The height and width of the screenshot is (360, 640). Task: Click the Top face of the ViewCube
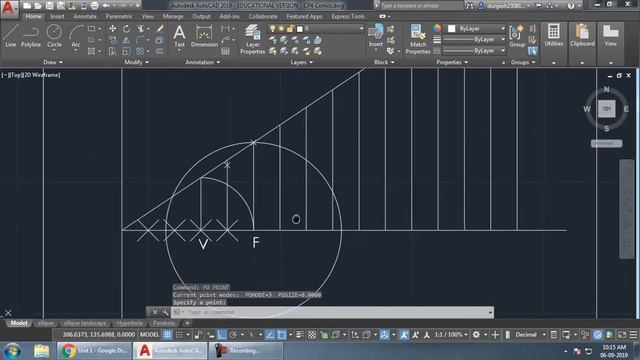point(607,109)
